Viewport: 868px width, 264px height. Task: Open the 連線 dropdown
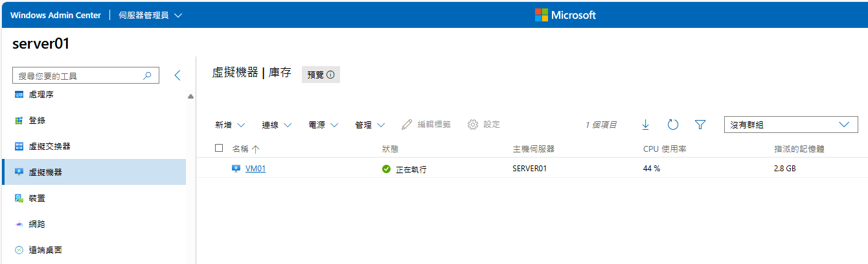(x=277, y=125)
